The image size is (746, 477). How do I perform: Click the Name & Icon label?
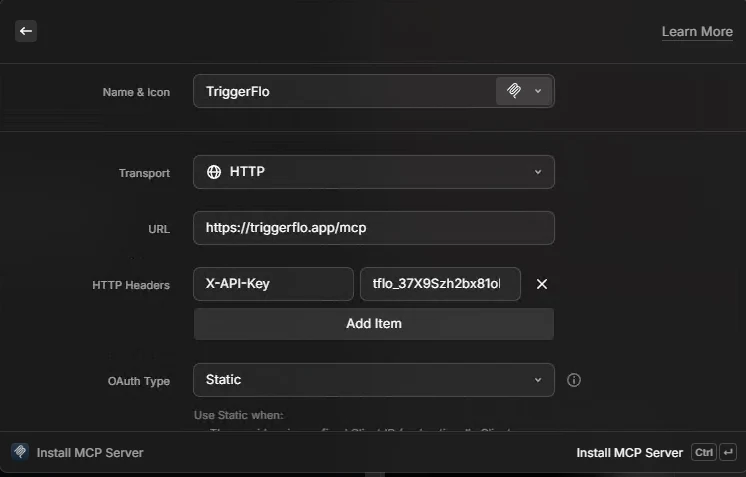(136, 92)
